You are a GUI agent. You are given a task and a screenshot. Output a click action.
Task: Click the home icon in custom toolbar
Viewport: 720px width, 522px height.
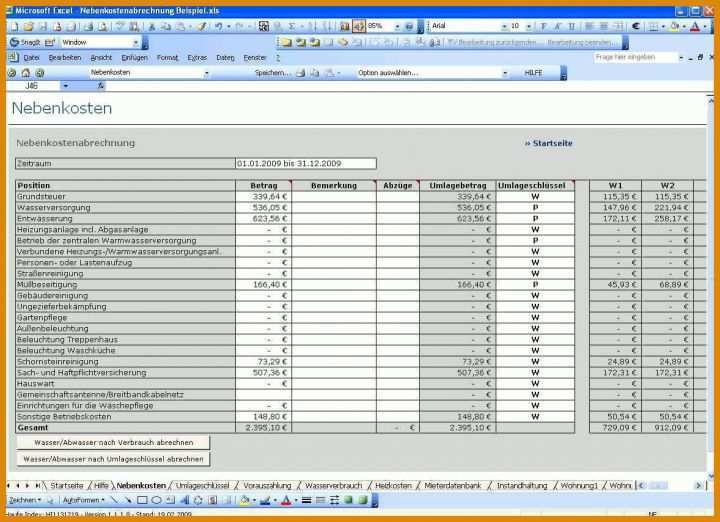[26, 73]
